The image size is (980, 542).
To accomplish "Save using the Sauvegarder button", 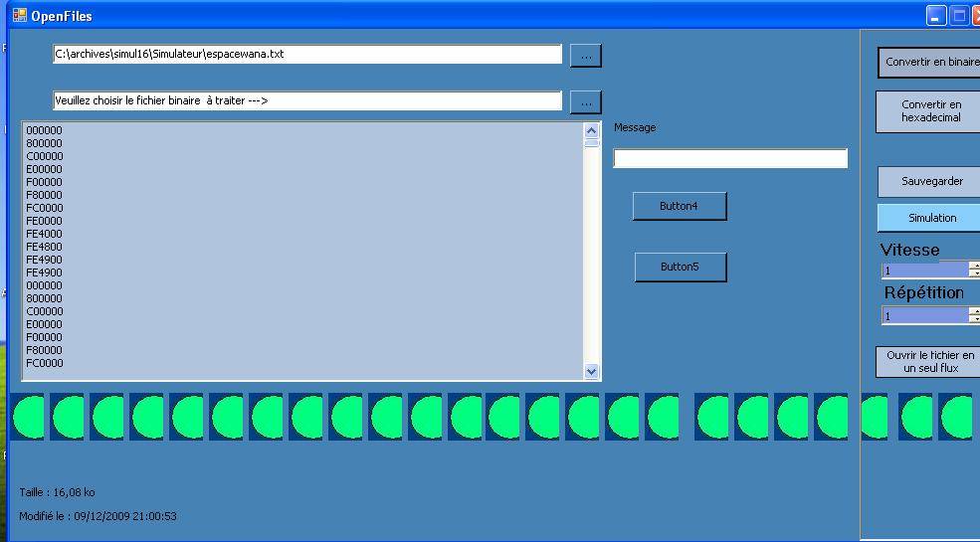I will coord(929,182).
